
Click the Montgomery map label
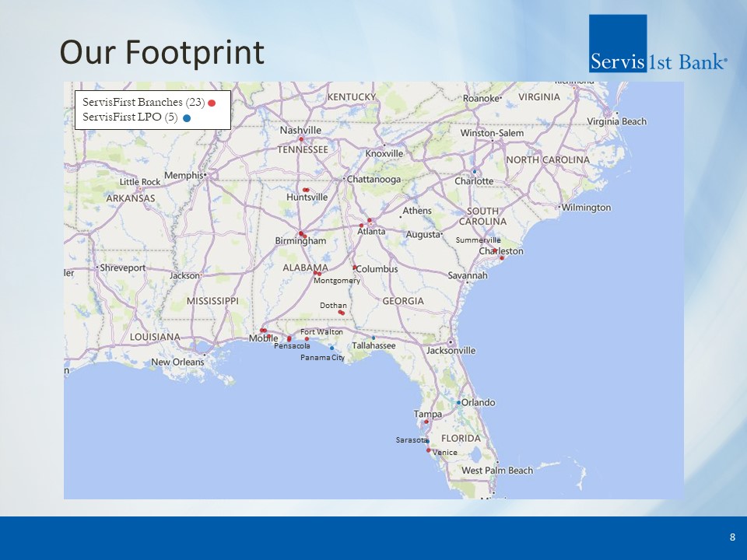point(336,281)
